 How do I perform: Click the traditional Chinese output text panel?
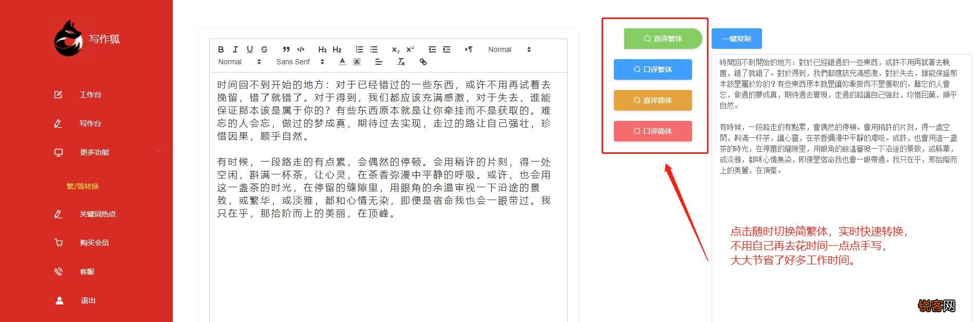tap(842, 188)
